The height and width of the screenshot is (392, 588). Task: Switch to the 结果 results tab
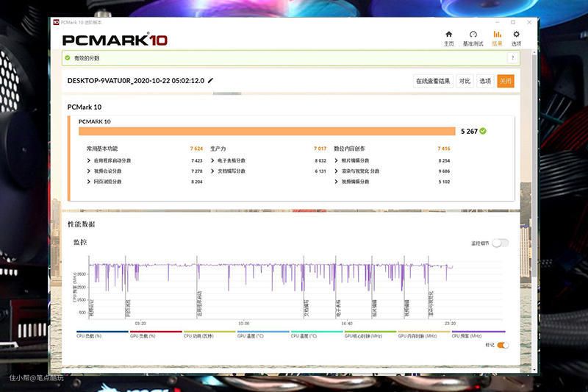497,37
